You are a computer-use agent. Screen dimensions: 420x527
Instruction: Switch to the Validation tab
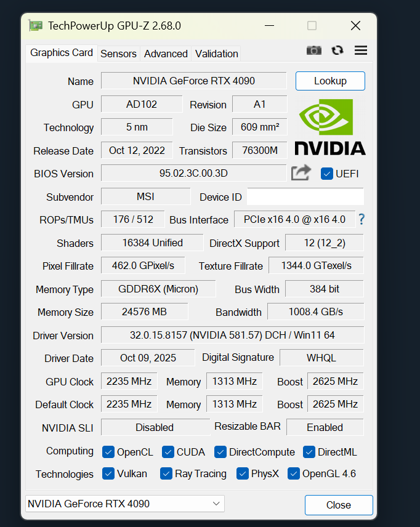pos(217,54)
